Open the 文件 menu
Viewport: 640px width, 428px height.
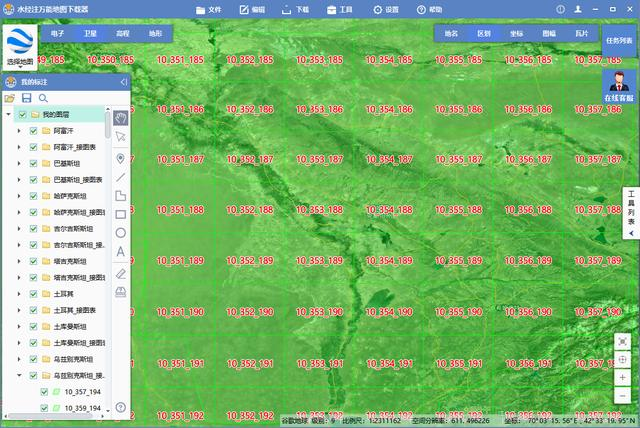pyautogui.click(x=208, y=10)
